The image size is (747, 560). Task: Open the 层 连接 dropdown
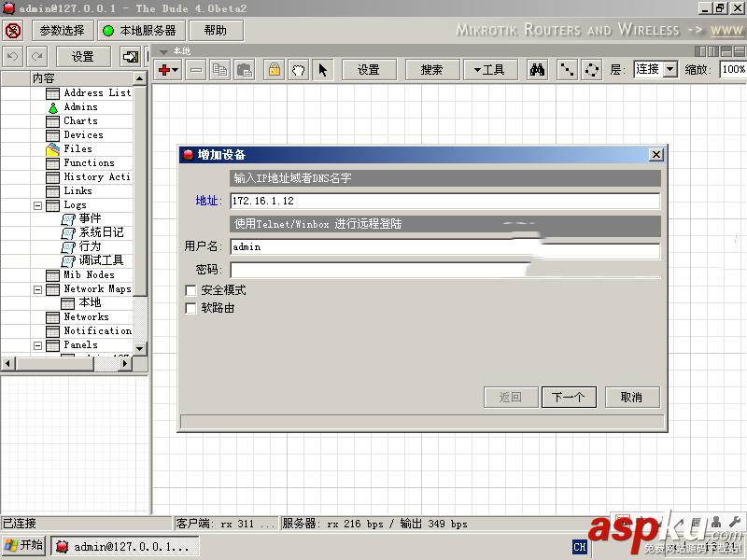coord(670,69)
